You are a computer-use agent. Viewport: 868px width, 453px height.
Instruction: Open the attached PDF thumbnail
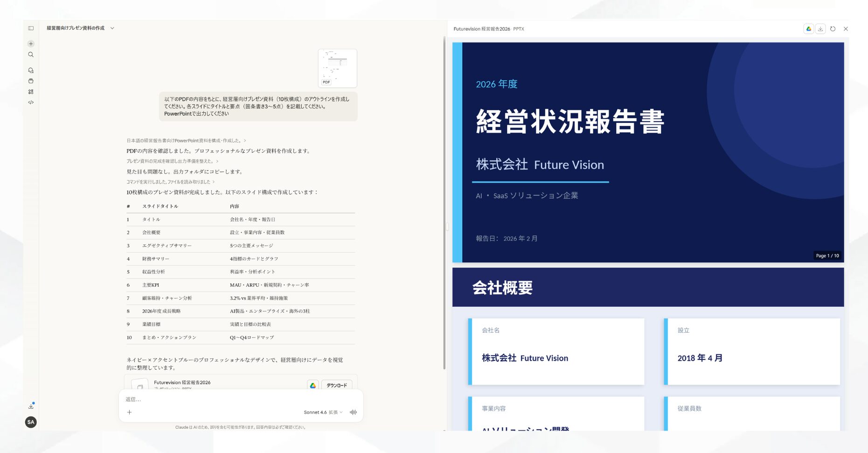click(337, 68)
